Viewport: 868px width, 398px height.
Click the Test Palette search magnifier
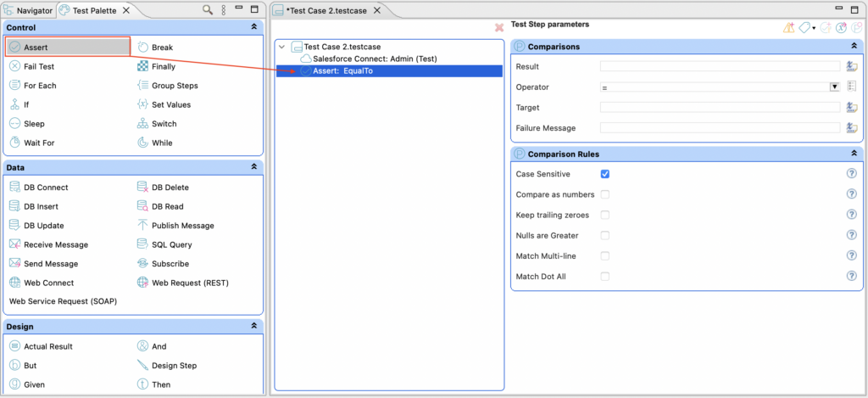(208, 9)
